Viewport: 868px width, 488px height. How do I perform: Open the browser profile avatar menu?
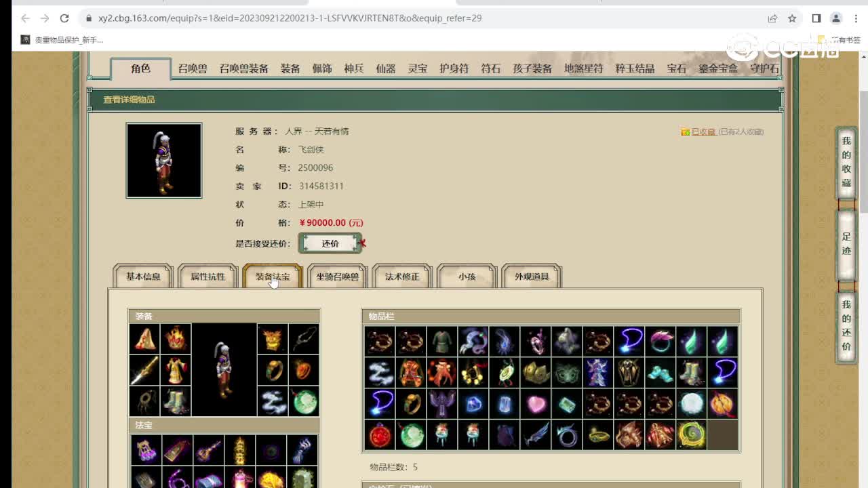coord(836,18)
